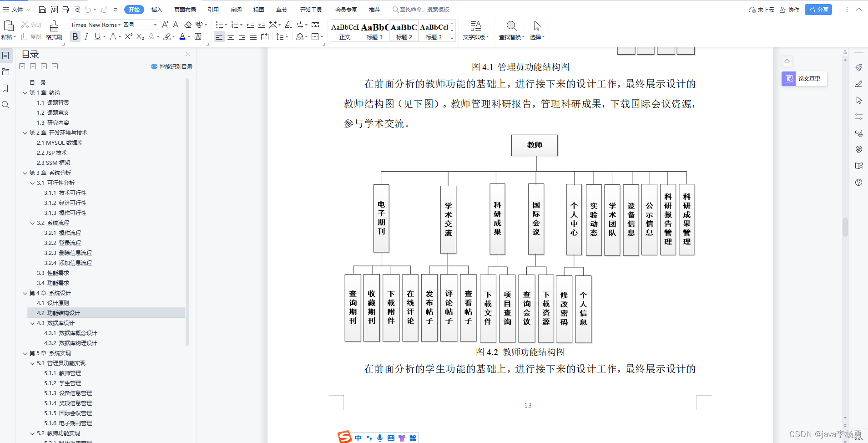Click the Select (选择) cursor tool
The width and height of the screenshot is (868, 443).
coord(537,26)
